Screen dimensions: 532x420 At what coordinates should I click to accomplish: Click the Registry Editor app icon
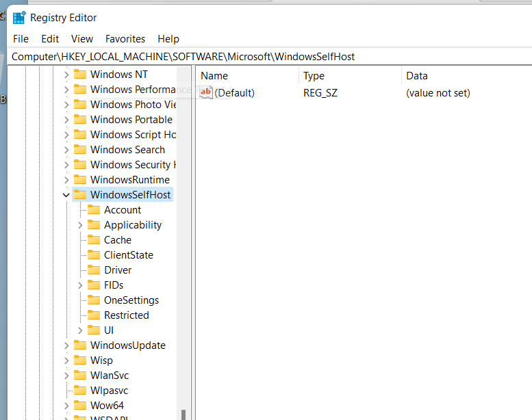click(x=19, y=18)
